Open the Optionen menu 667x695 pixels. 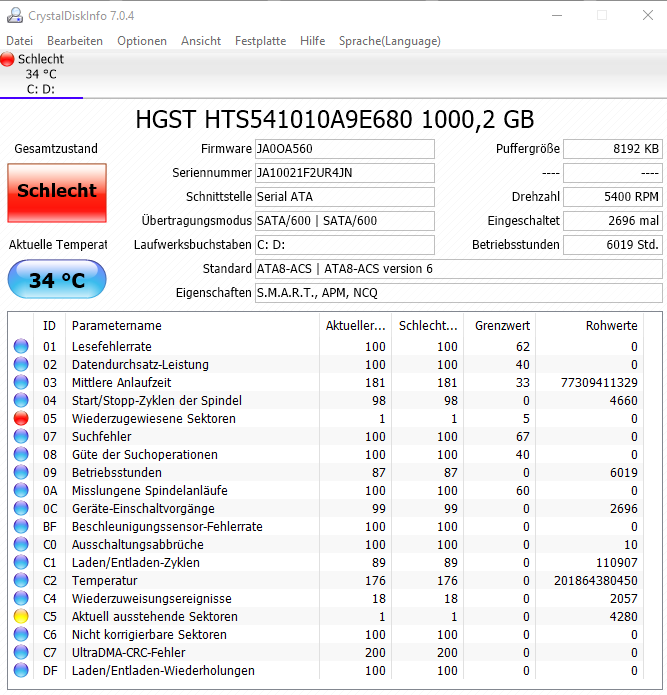(142, 41)
